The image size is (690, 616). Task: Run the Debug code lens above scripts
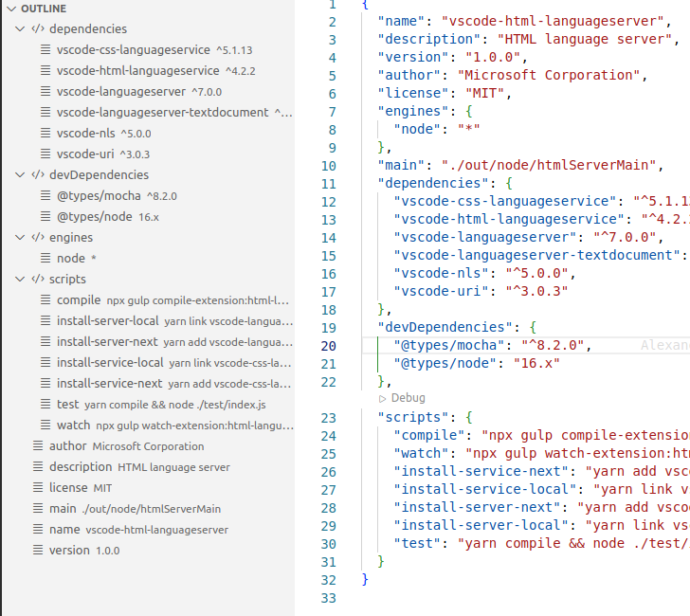pyautogui.click(x=402, y=398)
